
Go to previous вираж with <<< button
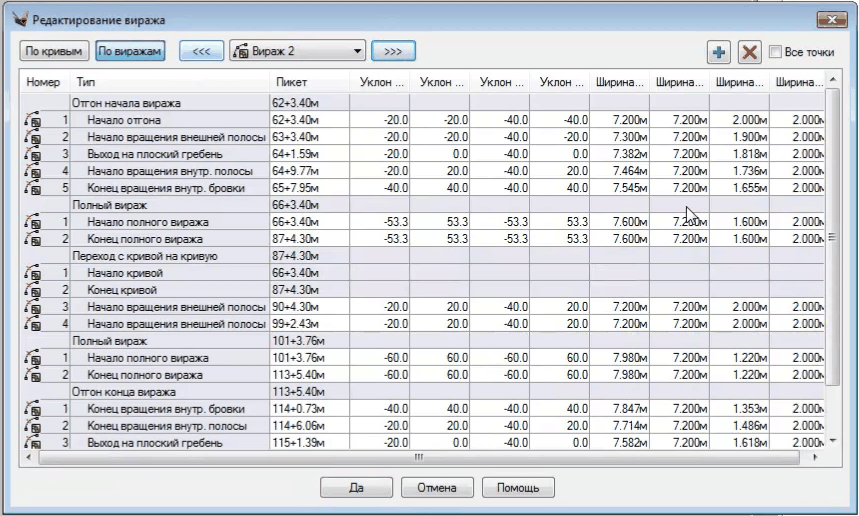(200, 51)
